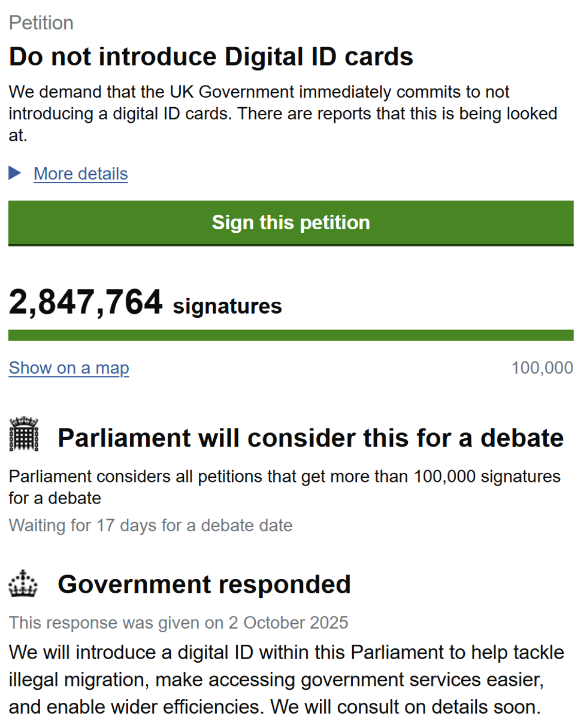The image size is (587, 728).
Task: Click the 'Government responded' heading
Action: click(x=204, y=584)
